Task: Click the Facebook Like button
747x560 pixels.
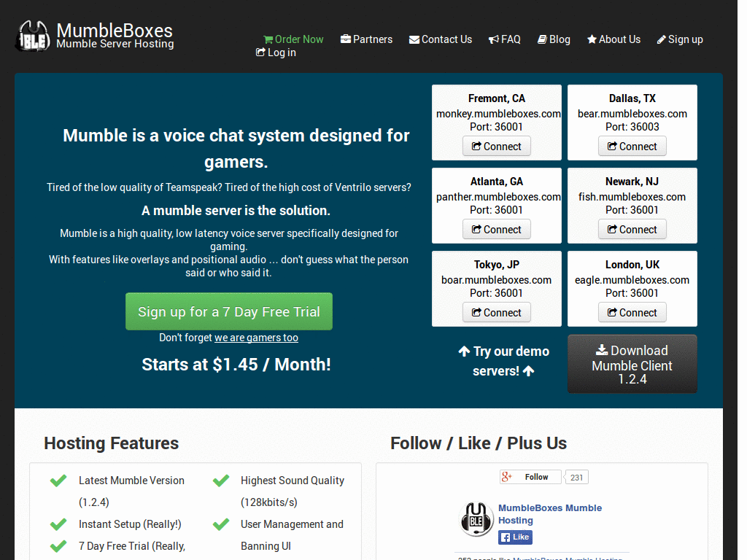Action: click(516, 537)
